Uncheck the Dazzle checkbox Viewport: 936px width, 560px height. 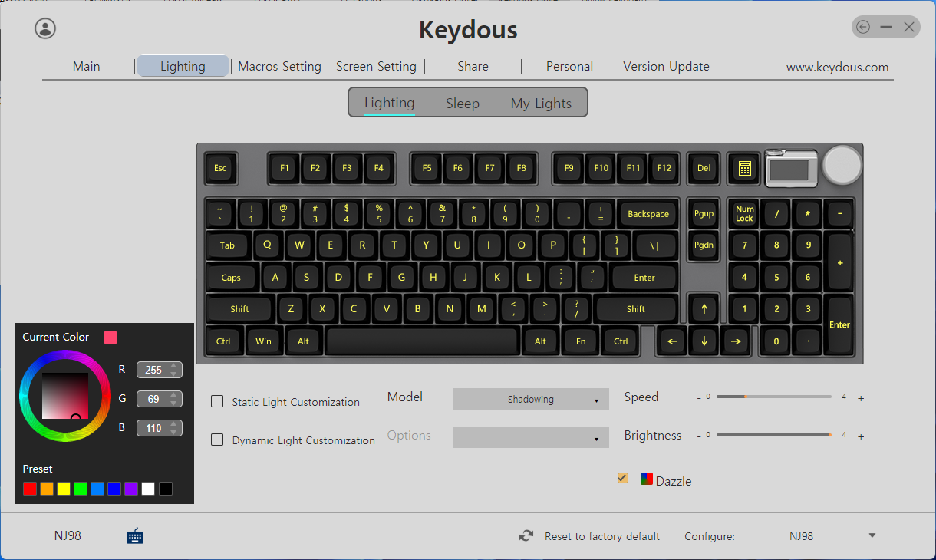click(623, 478)
